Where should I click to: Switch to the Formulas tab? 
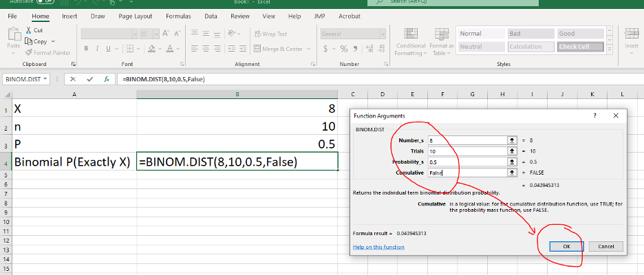[178, 16]
